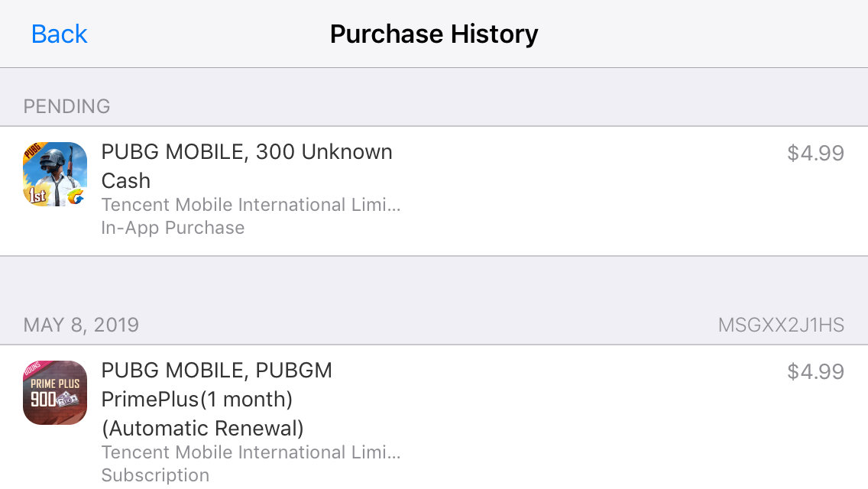The width and height of the screenshot is (868, 489).
Task: Click the "In-App Purchase" type label
Action: pyautogui.click(x=173, y=228)
